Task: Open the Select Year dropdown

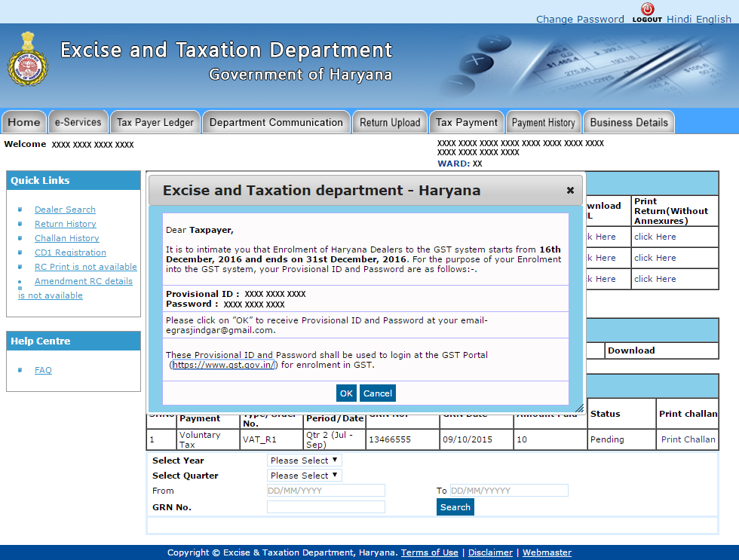Action: [305, 461]
